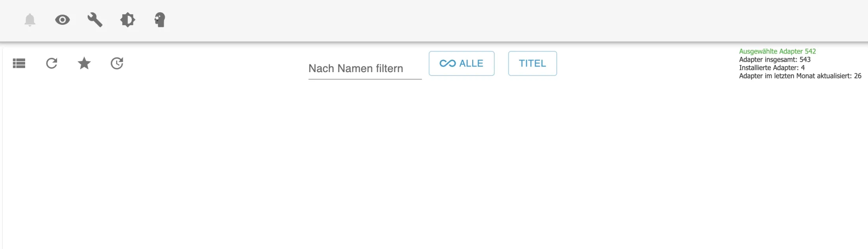Click the 'Nach Namen filtern' field
Screen dimensions: 868x249
[364, 69]
